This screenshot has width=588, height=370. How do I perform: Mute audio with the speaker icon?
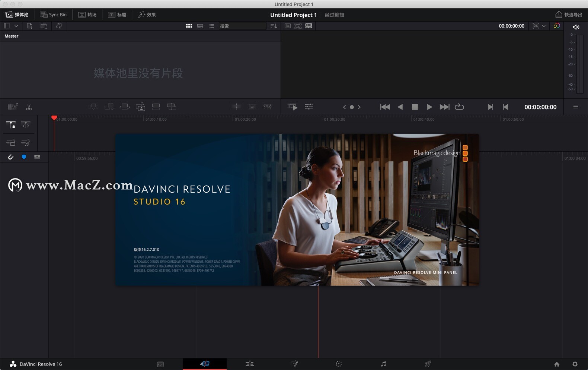[576, 27]
